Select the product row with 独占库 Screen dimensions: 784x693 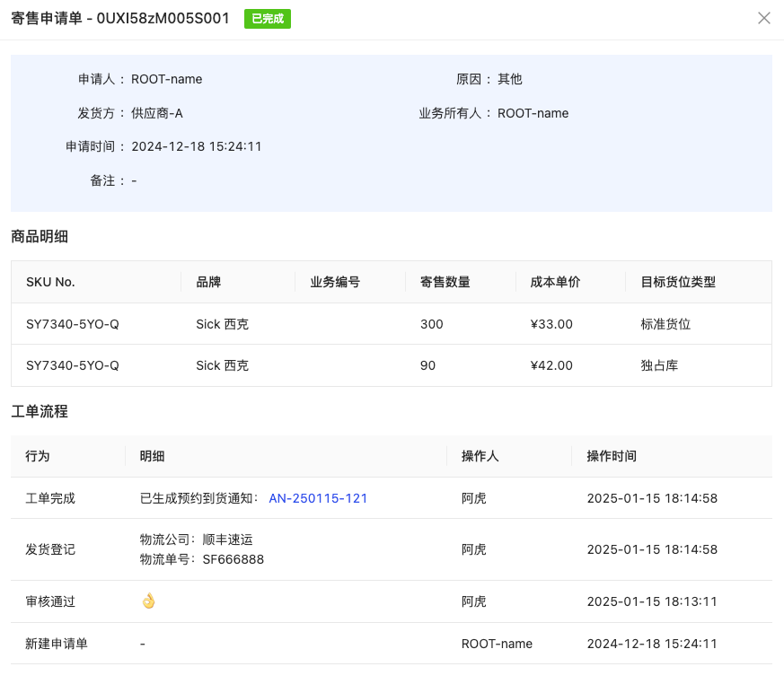392,365
